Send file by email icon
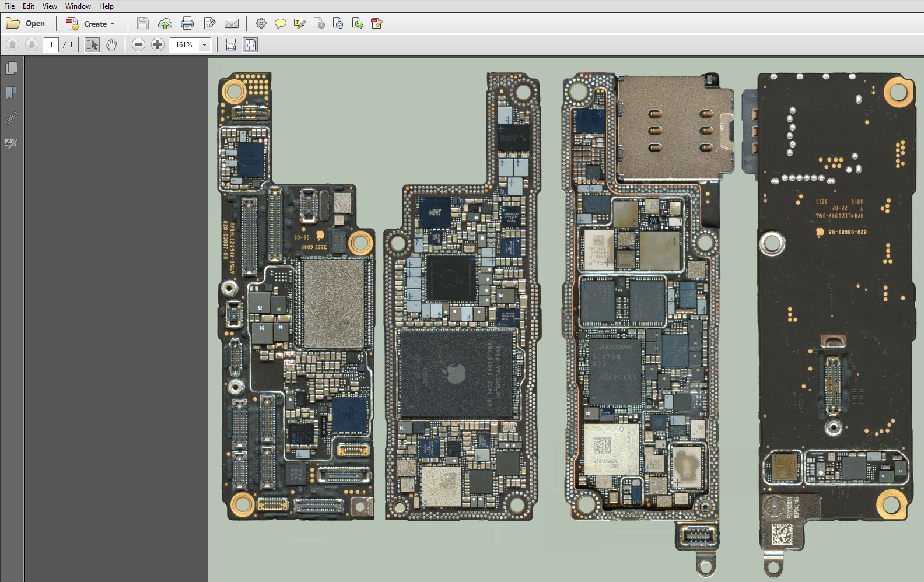This screenshot has height=582, width=924. tap(232, 24)
